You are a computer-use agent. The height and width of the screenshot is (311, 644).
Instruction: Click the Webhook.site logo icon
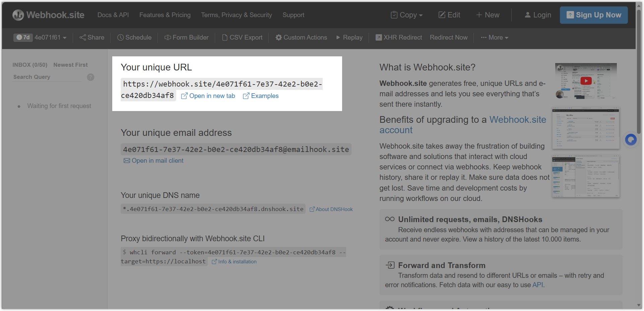click(18, 15)
